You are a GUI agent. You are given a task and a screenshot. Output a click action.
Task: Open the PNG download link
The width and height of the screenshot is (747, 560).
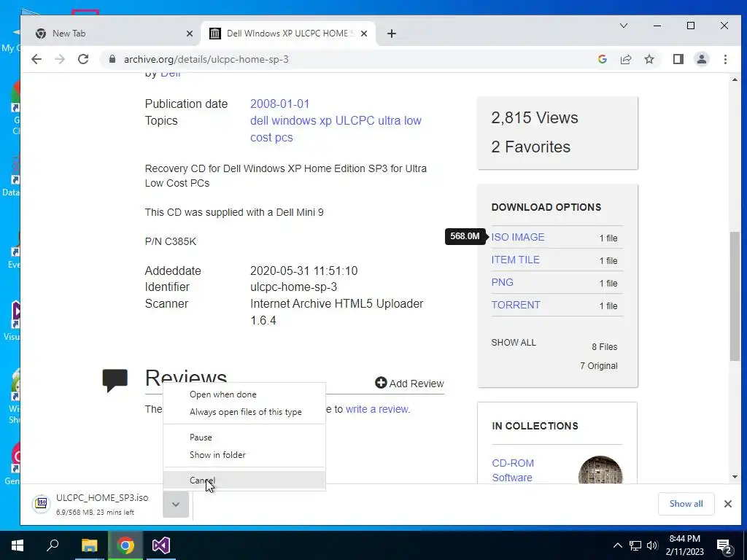click(x=502, y=282)
